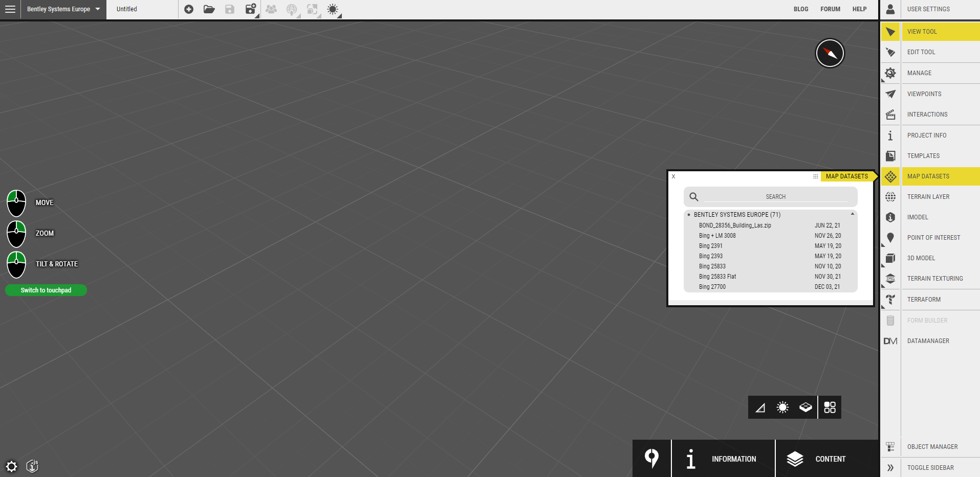Image resolution: width=980 pixels, height=477 pixels.
Task: Open the Terrain Layer globe icon
Action: coord(890,197)
